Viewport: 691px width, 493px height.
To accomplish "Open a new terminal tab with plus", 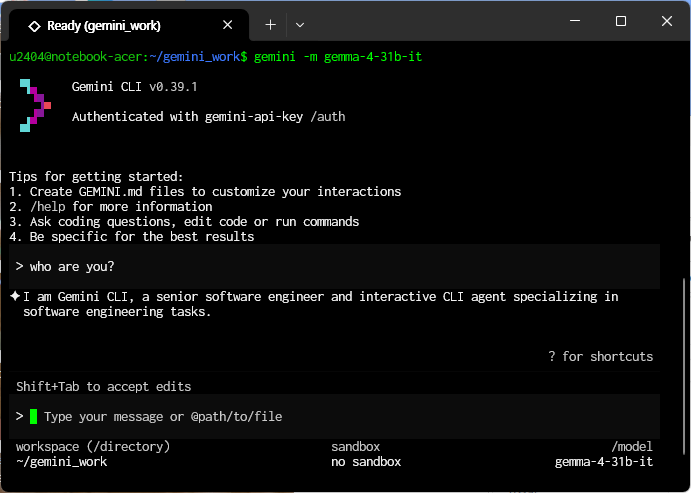I will [x=271, y=25].
